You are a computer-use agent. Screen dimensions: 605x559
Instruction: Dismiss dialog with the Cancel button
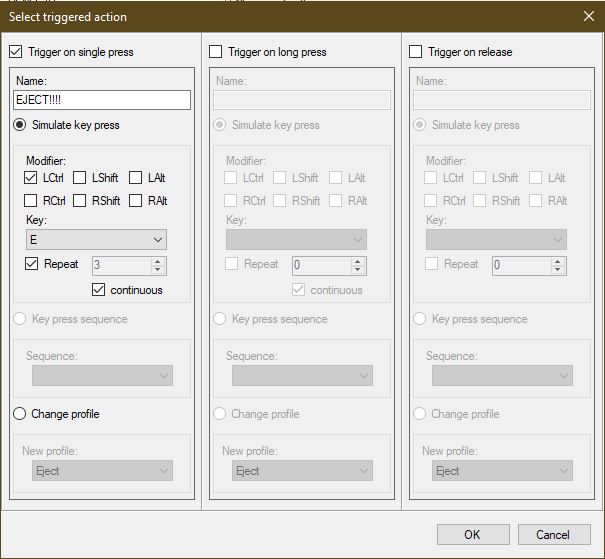pyautogui.click(x=554, y=535)
